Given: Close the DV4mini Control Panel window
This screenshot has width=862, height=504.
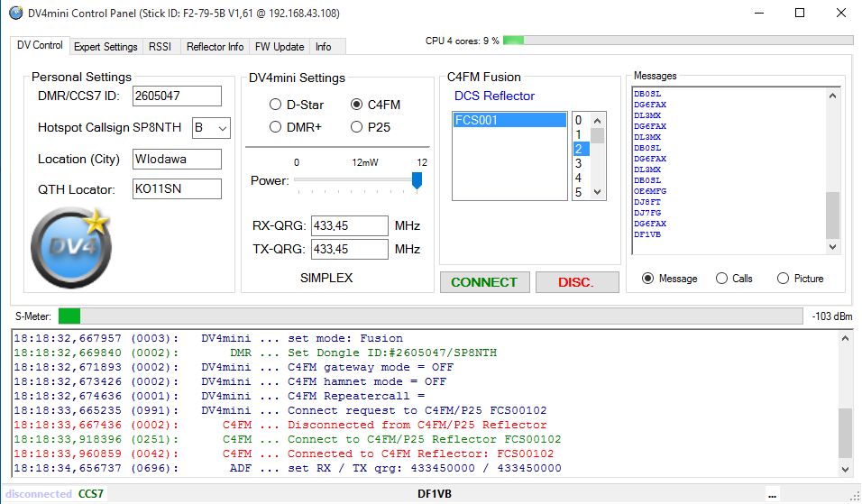Looking at the screenshot, I should tap(841, 13).
